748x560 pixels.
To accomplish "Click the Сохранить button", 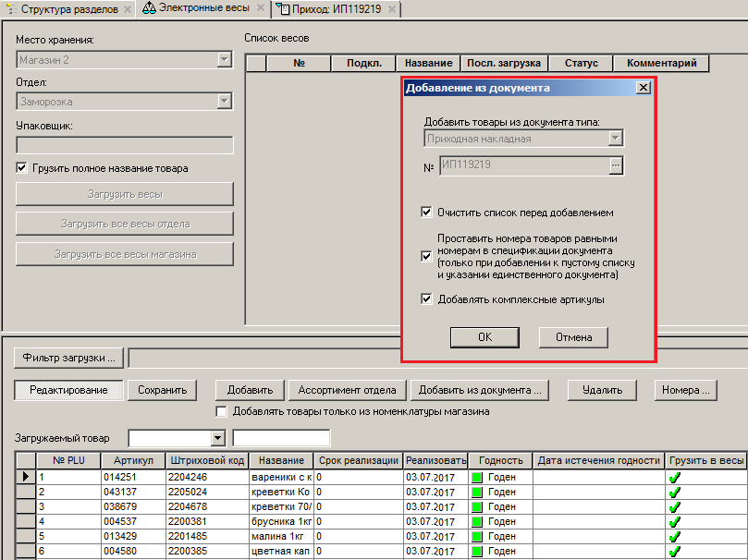I will (x=162, y=390).
